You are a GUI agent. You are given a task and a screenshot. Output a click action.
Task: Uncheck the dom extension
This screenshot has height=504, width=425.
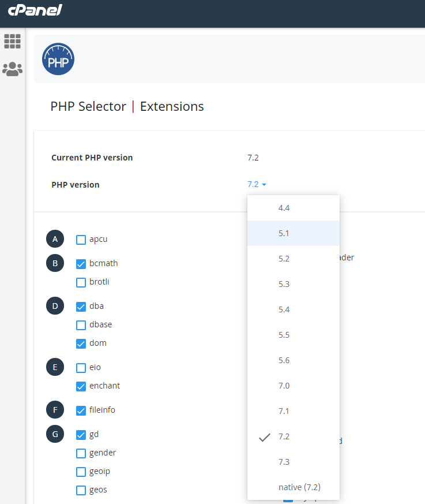pyautogui.click(x=81, y=344)
